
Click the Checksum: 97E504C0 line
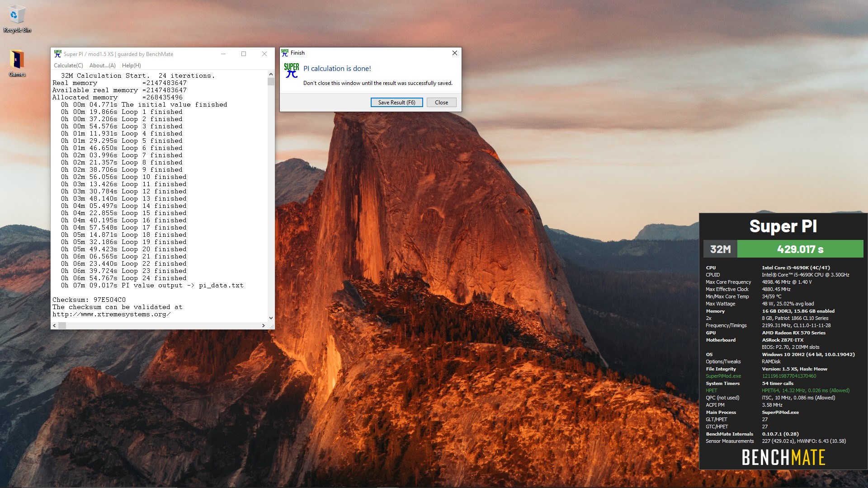(89, 300)
